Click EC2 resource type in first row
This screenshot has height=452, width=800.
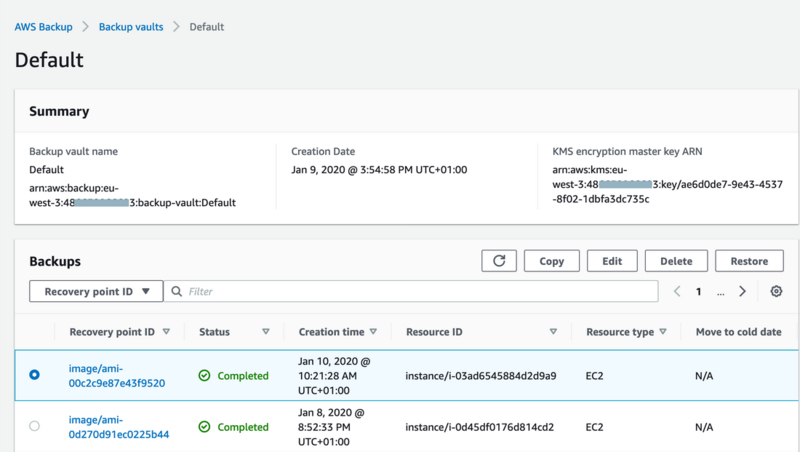click(x=594, y=376)
